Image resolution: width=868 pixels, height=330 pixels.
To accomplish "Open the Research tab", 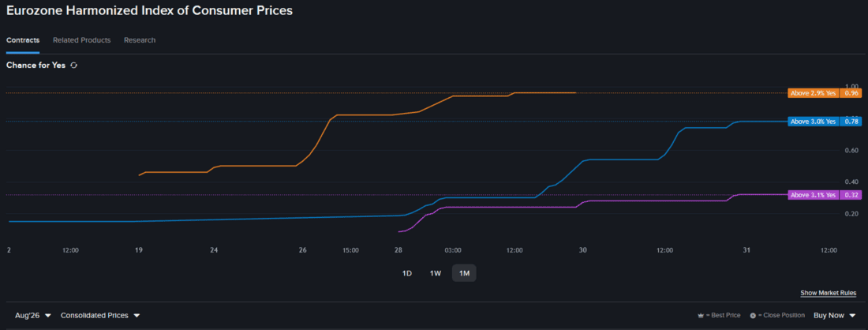I will tap(140, 40).
